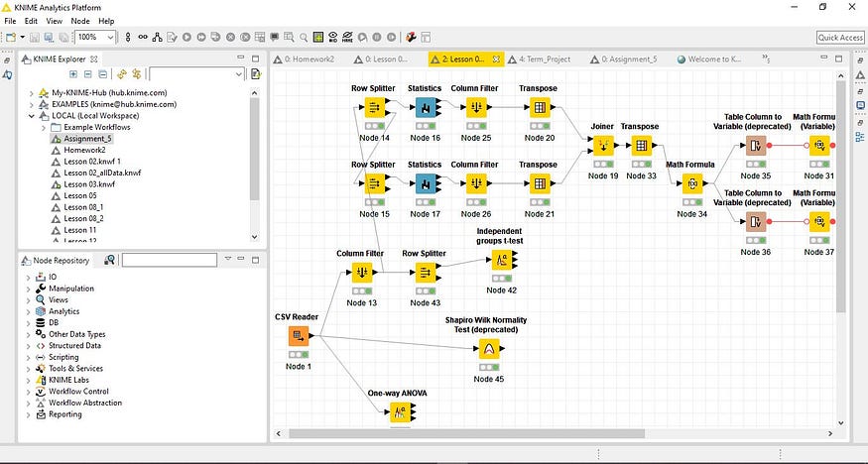This screenshot has width=868, height=464.
Task: Click the Auto layout nodes toolbar icon
Action: [158, 37]
